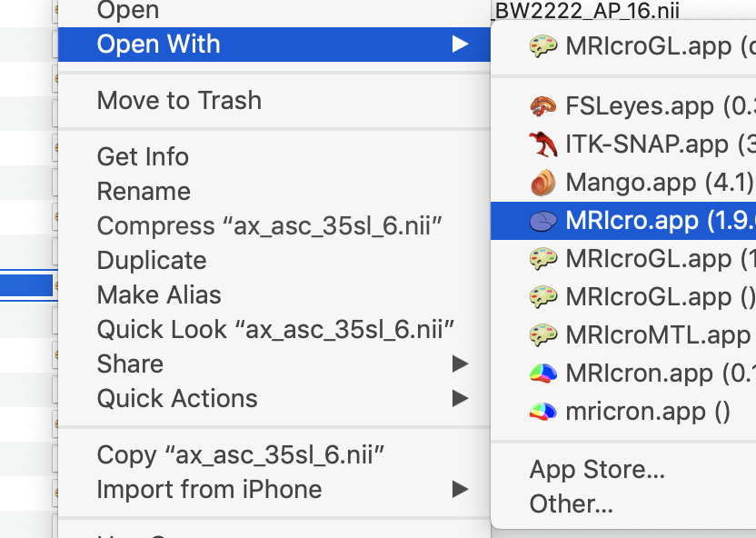756x538 pixels.
Task: Click the highlighted MRIcro app icon
Action: click(543, 221)
